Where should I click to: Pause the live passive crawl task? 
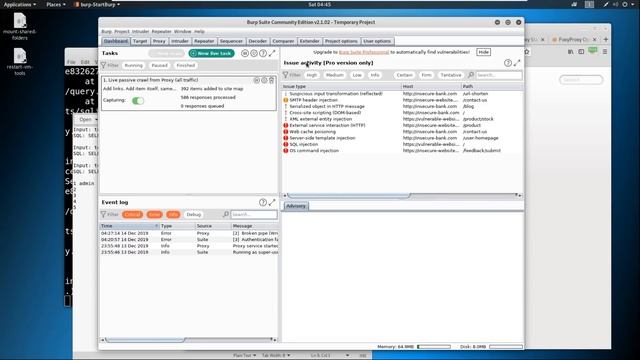coord(257,80)
